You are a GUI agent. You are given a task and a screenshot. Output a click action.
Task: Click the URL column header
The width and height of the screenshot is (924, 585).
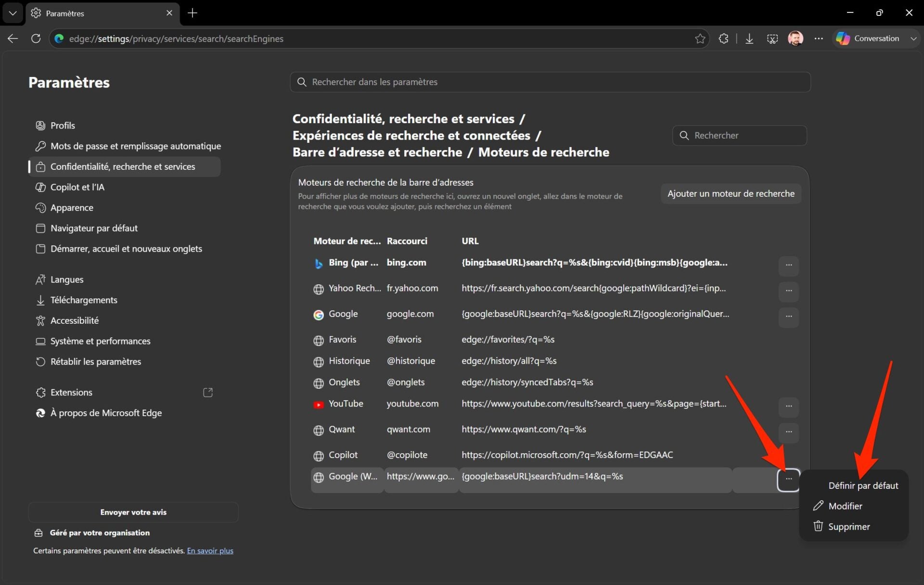tap(470, 241)
